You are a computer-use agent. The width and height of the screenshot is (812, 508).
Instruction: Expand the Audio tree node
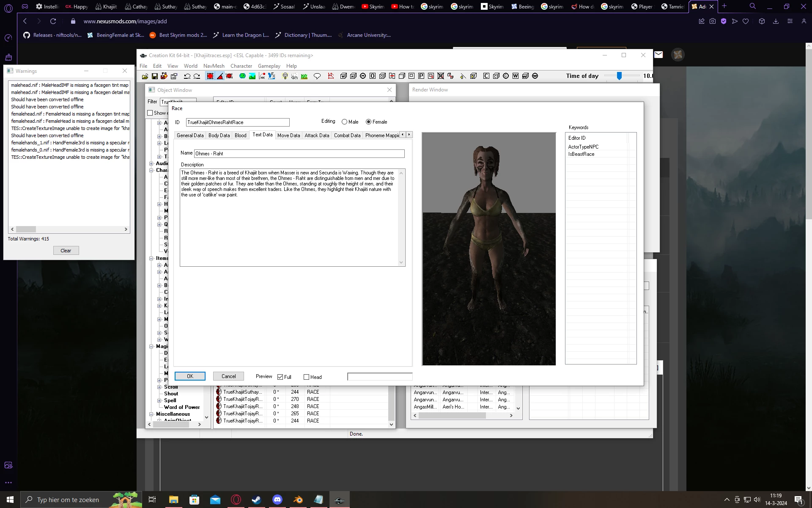click(x=151, y=163)
